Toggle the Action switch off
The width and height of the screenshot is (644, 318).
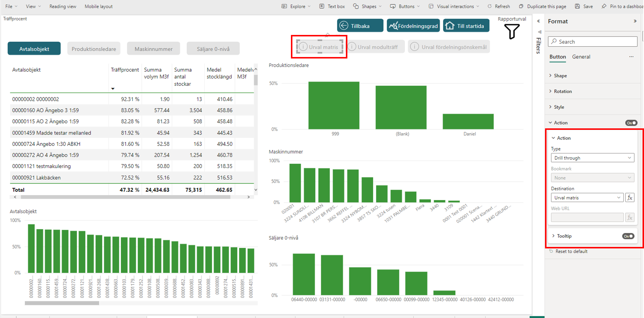[631, 123]
